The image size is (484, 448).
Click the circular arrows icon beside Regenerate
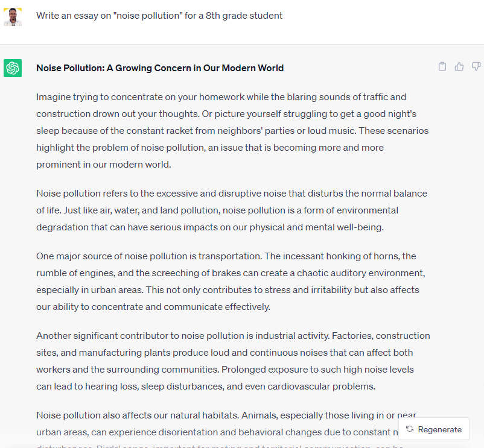click(410, 429)
